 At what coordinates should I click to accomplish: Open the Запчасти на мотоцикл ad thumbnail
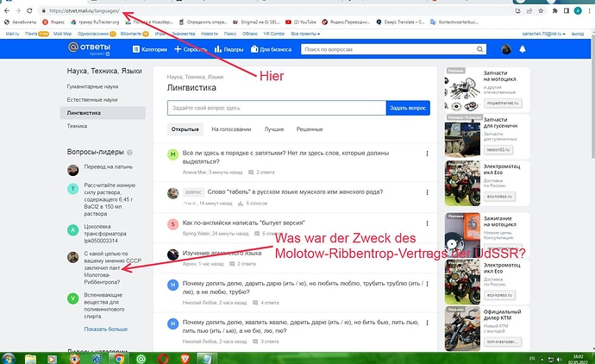coord(462,90)
